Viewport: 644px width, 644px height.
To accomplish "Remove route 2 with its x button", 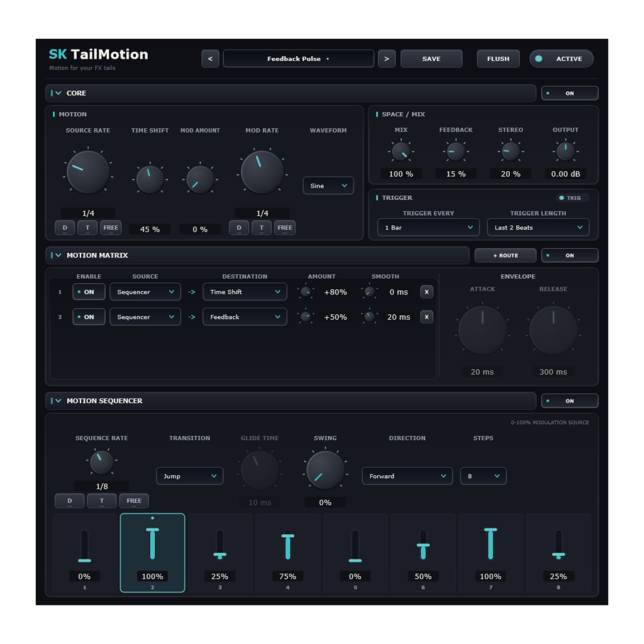I will coord(426,317).
